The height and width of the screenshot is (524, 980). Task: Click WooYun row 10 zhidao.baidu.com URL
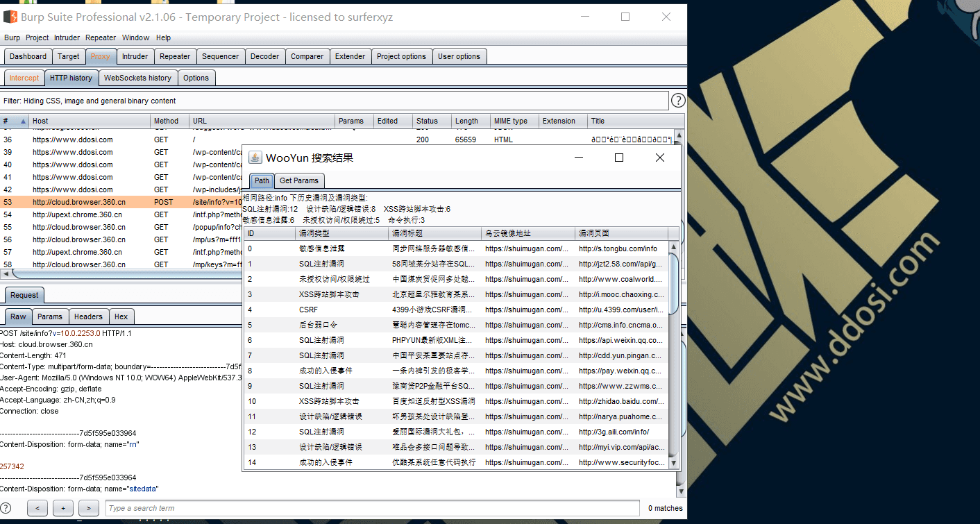click(621, 401)
